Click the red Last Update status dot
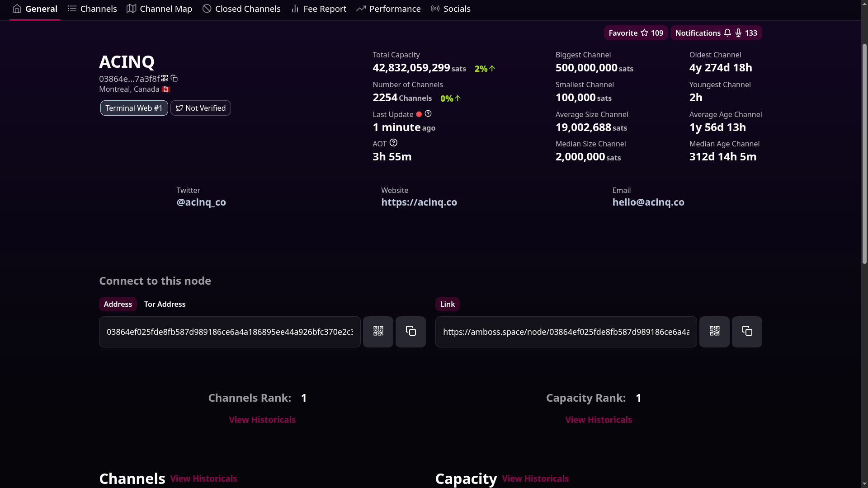Viewport: 868px width, 488px height. pos(419,114)
